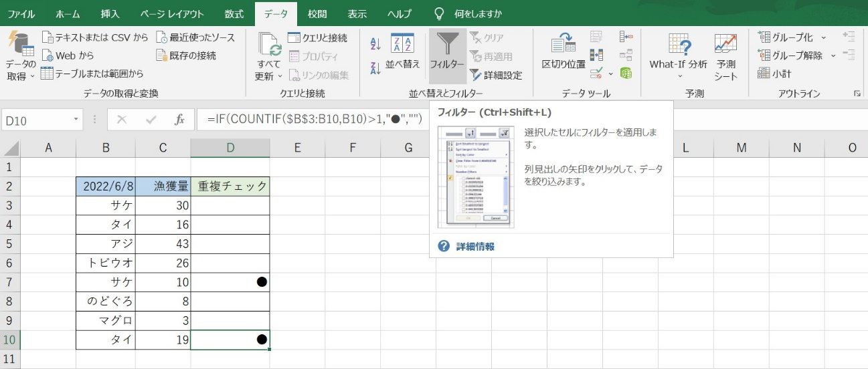Select column B header
The height and width of the screenshot is (369, 868).
coord(106,148)
